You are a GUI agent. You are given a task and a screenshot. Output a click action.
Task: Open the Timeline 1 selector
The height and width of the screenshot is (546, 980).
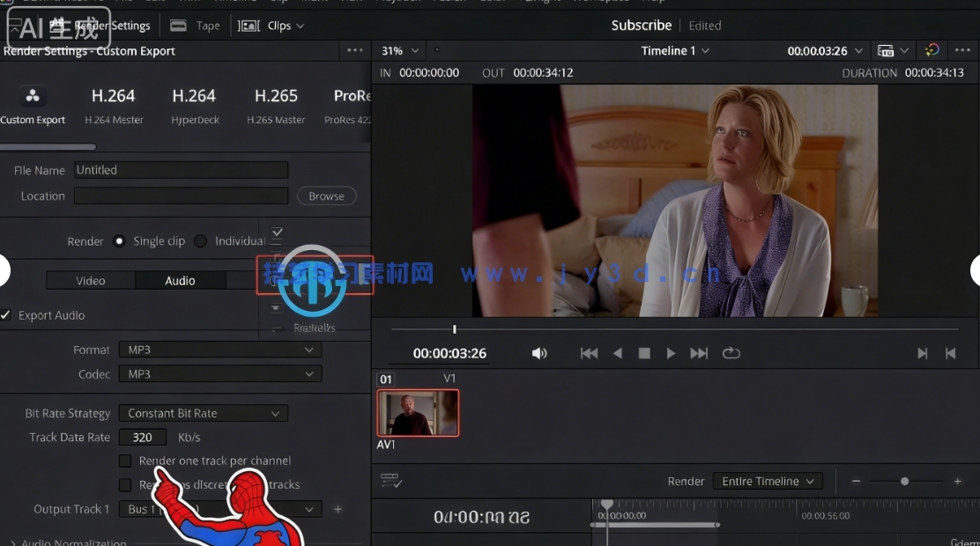(x=675, y=50)
